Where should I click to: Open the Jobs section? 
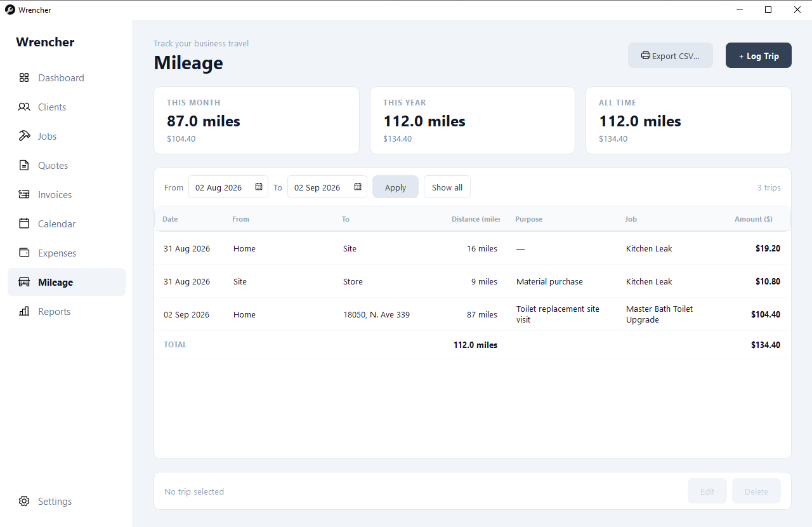67,136
